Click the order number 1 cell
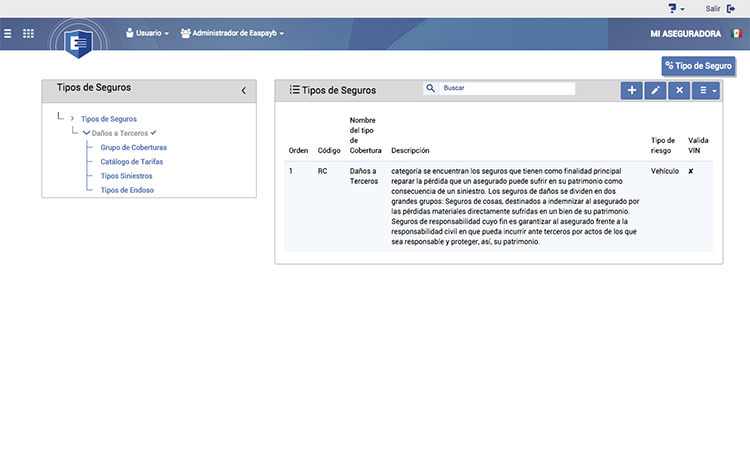Viewport: 750px width, 461px height. (291, 171)
